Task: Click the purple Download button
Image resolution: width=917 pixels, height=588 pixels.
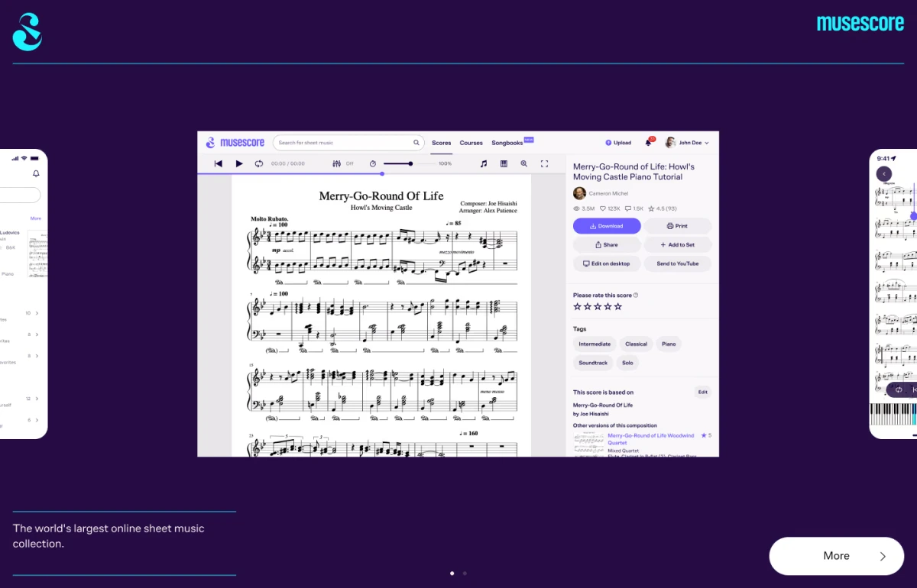Action: click(x=607, y=226)
